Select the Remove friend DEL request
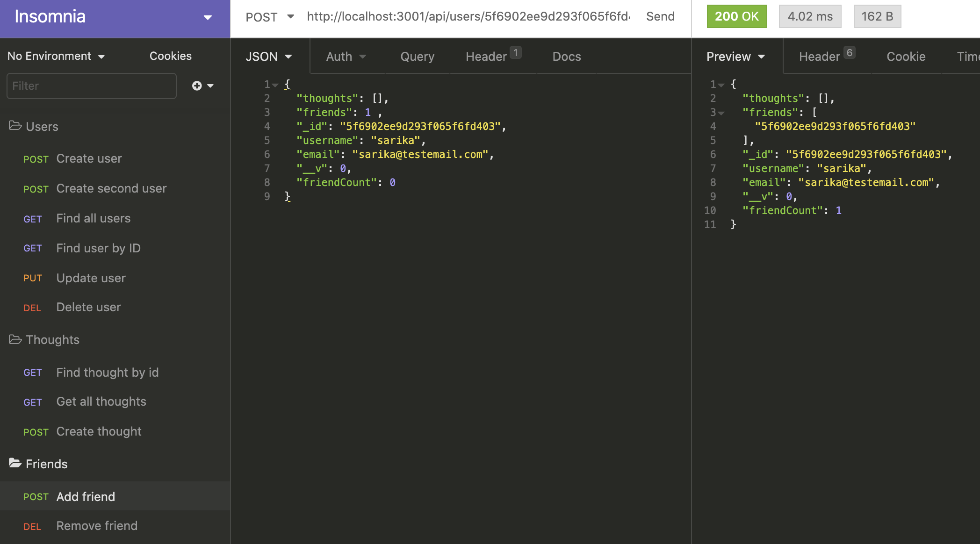The image size is (980, 544). (97, 526)
